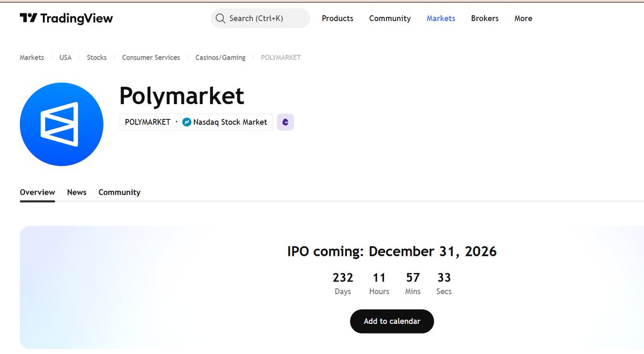Click the Polymarket blue logo image
The image size is (644, 354).
click(62, 124)
